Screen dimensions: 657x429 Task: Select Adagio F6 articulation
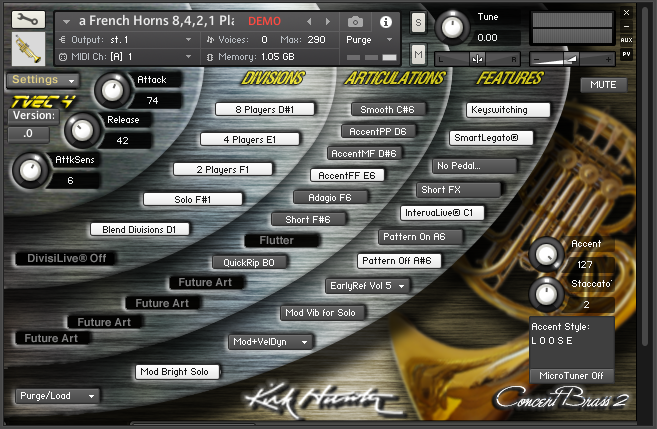pos(330,197)
